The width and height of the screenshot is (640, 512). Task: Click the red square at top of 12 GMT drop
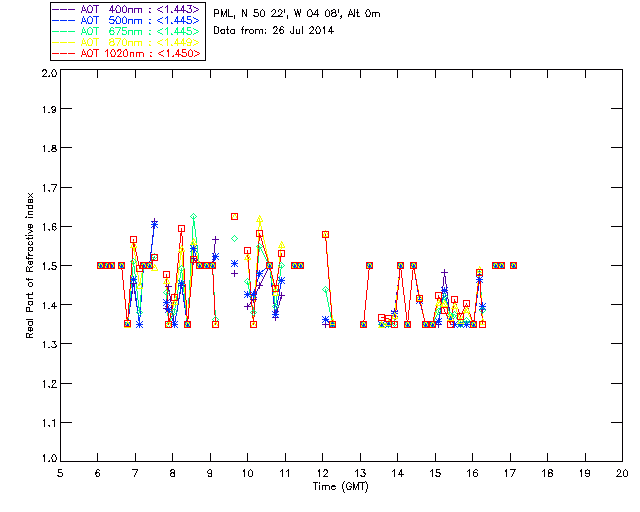click(x=325, y=234)
